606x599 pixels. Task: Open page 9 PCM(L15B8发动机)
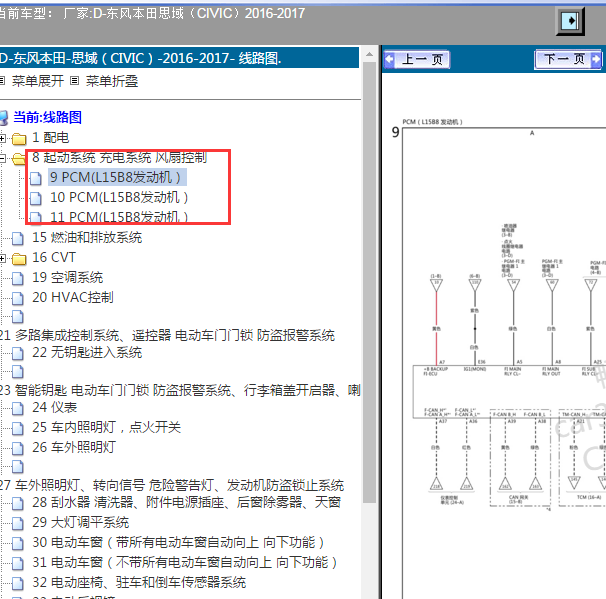coord(117,177)
